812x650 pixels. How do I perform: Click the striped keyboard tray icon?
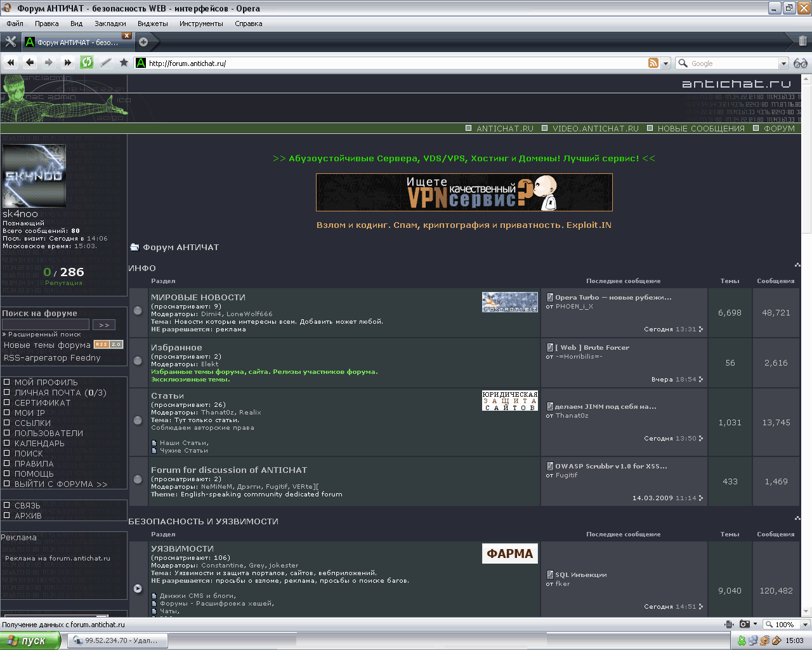[x=776, y=640]
